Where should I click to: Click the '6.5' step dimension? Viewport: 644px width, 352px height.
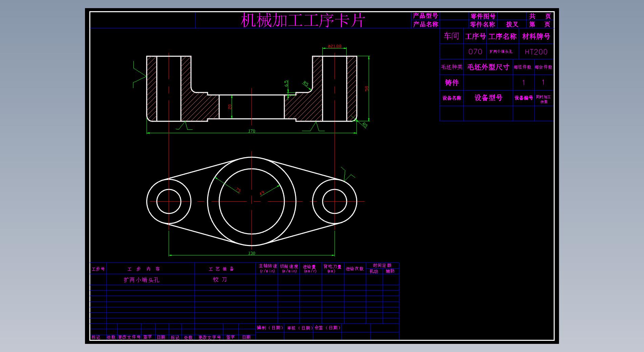click(286, 83)
